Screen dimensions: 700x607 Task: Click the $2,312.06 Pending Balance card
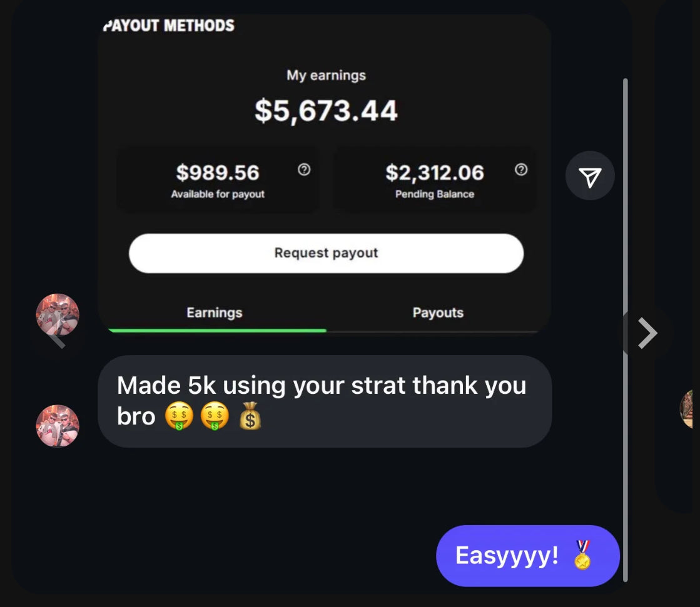[x=435, y=180]
